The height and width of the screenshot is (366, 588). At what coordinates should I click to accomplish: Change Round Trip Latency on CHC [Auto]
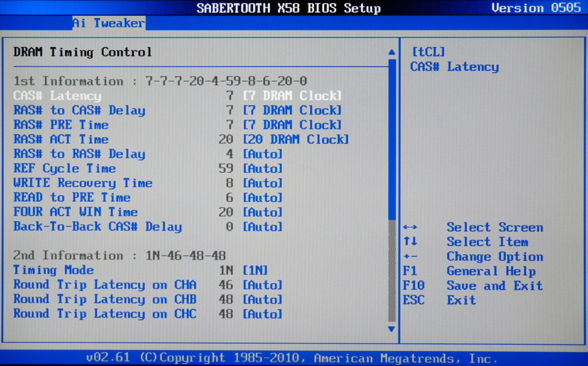[x=263, y=314]
